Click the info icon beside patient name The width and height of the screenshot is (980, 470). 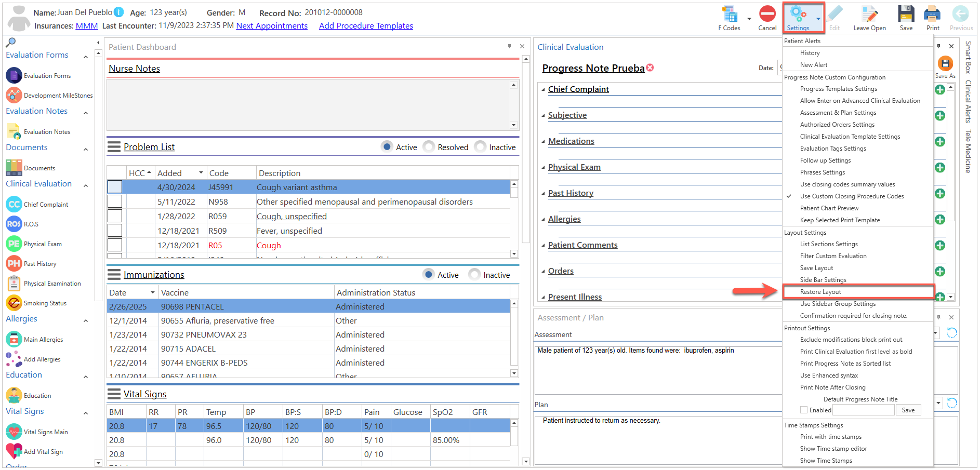[x=118, y=12]
